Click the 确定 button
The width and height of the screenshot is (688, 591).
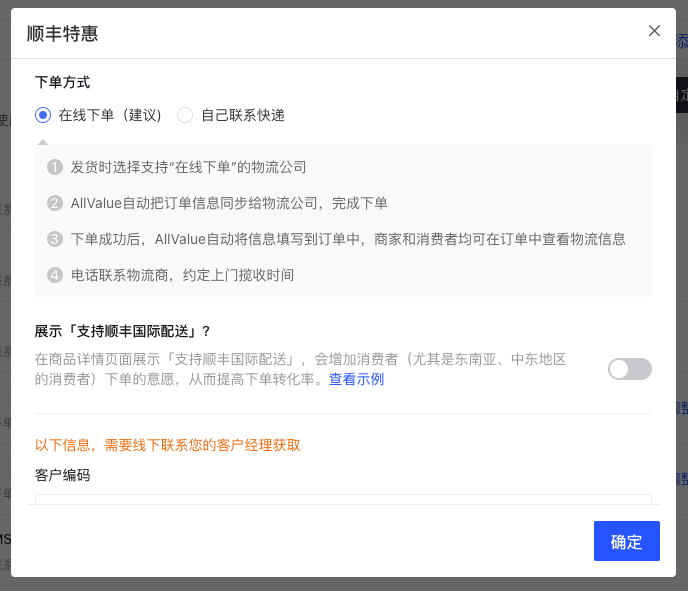click(x=627, y=541)
